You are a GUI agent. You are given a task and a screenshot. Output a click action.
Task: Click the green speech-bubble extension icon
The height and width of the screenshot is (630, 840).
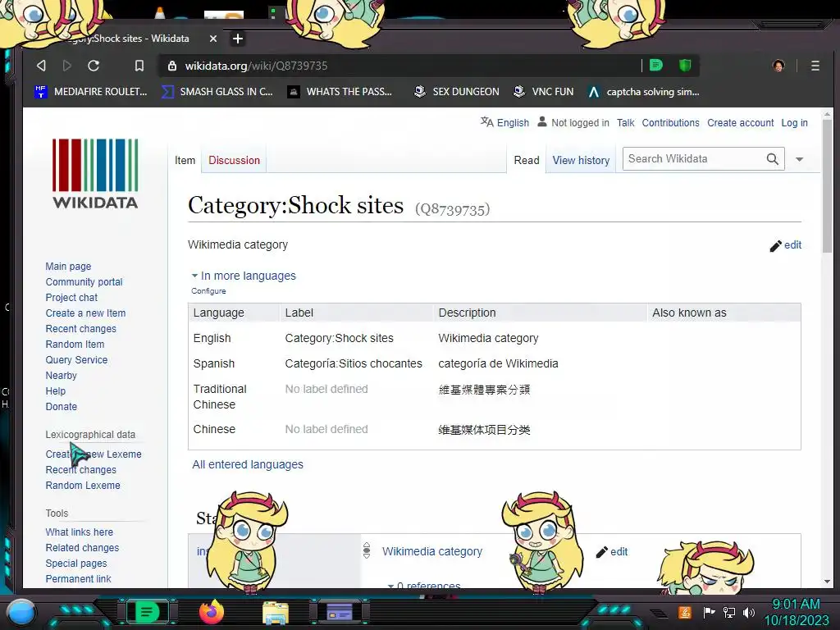(x=656, y=66)
